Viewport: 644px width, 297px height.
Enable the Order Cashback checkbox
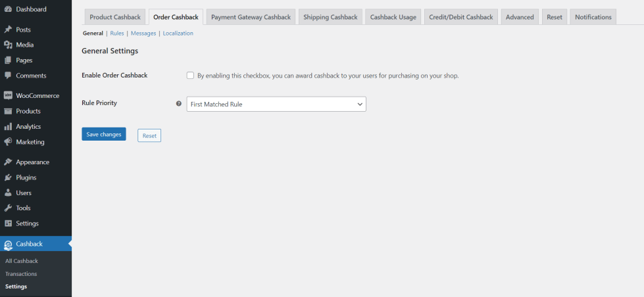click(x=190, y=76)
